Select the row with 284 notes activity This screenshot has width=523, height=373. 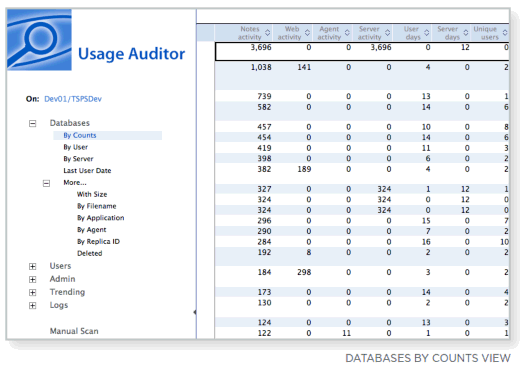[362, 242]
